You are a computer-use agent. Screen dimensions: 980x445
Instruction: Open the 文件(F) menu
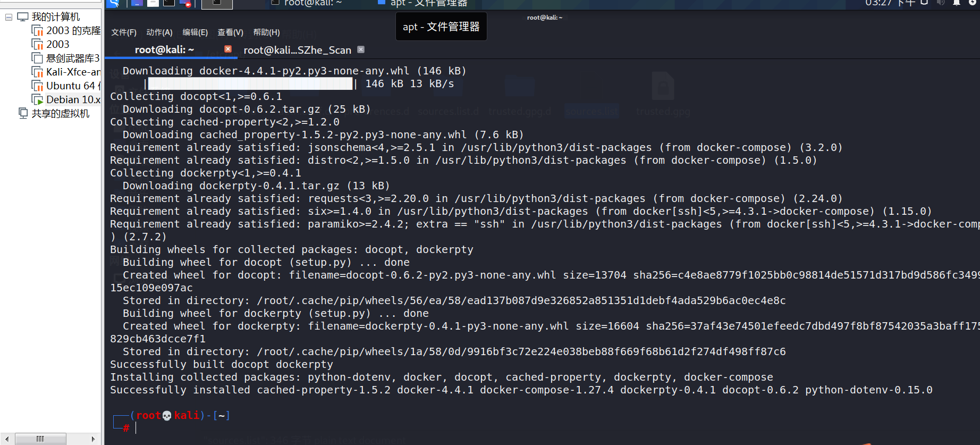click(x=124, y=32)
